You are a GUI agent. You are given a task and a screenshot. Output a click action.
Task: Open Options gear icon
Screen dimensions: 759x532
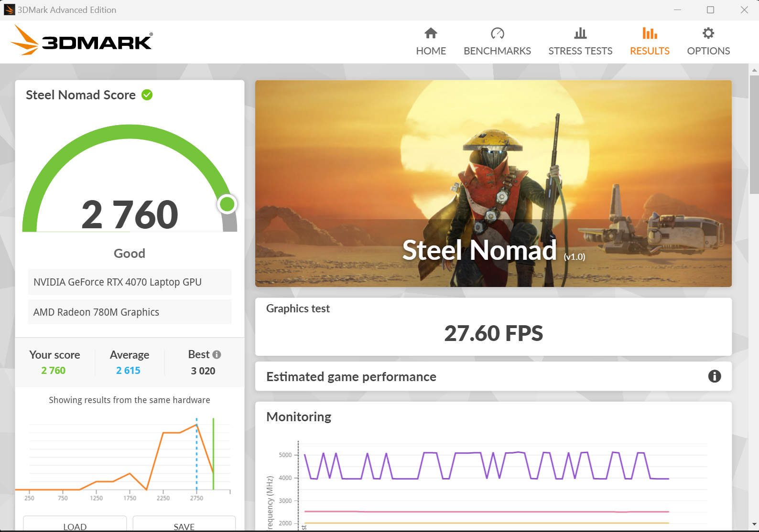click(x=708, y=33)
